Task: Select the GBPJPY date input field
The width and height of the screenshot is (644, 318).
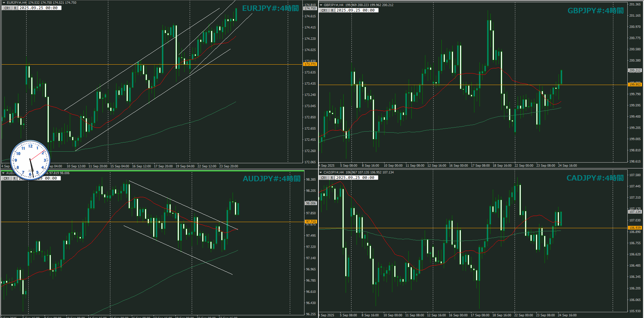Action: coord(357,11)
